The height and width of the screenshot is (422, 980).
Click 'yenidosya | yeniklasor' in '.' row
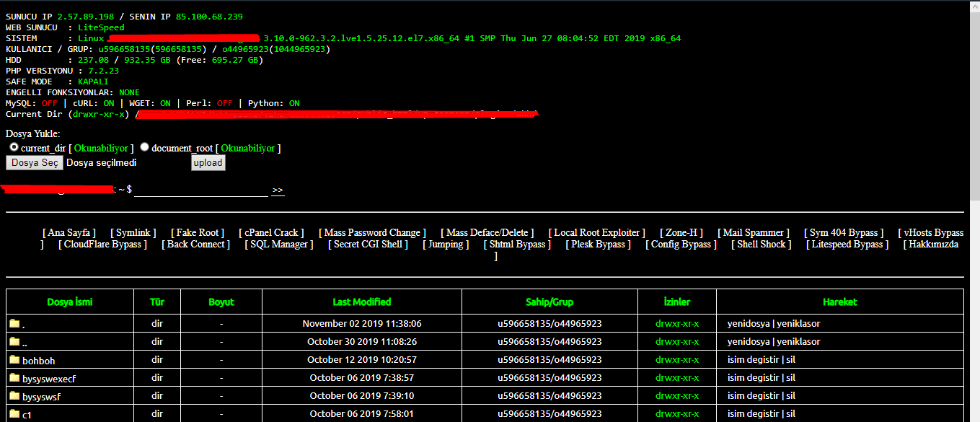[x=774, y=323]
